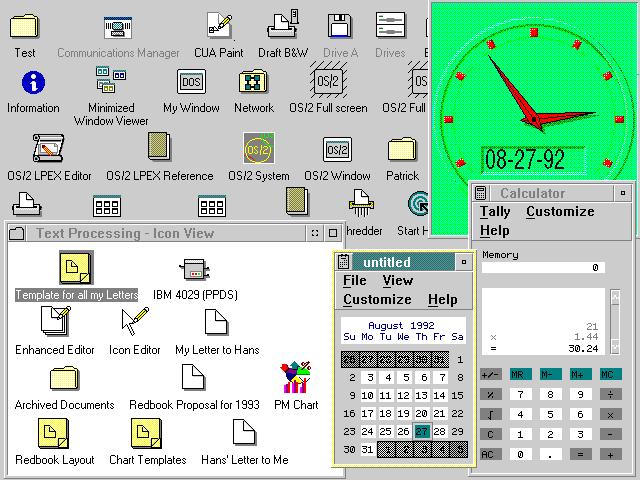The image size is (640, 480).
Task: Open the OS/2 LPEX Reference book icon
Action: 159,146
